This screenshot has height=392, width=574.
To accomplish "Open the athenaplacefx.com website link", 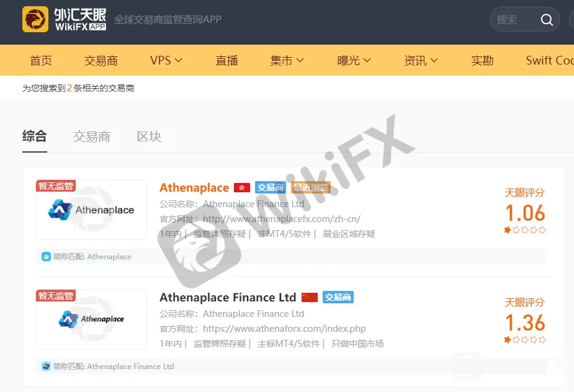I will coord(282,219).
